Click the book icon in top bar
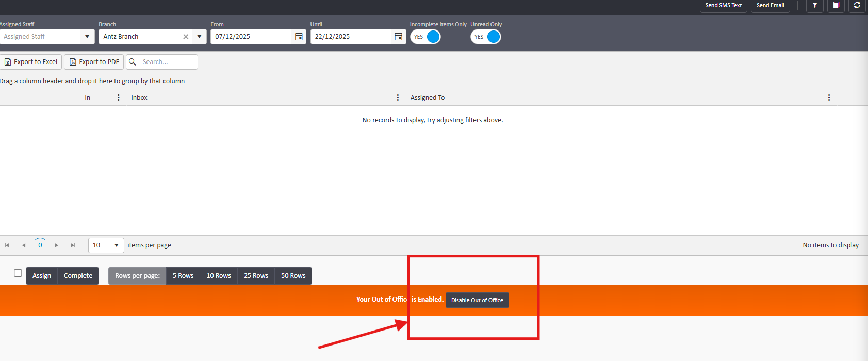Screen dimensions: 868x361 (836, 5)
